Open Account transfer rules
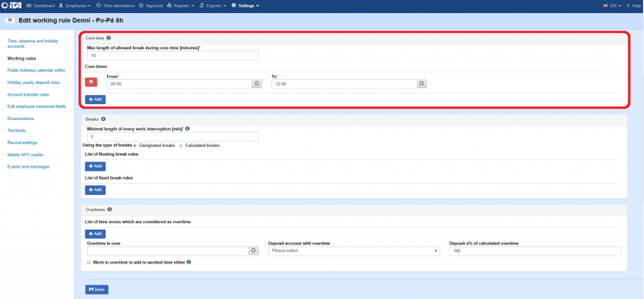The height and width of the screenshot is (299, 644). 28,94
